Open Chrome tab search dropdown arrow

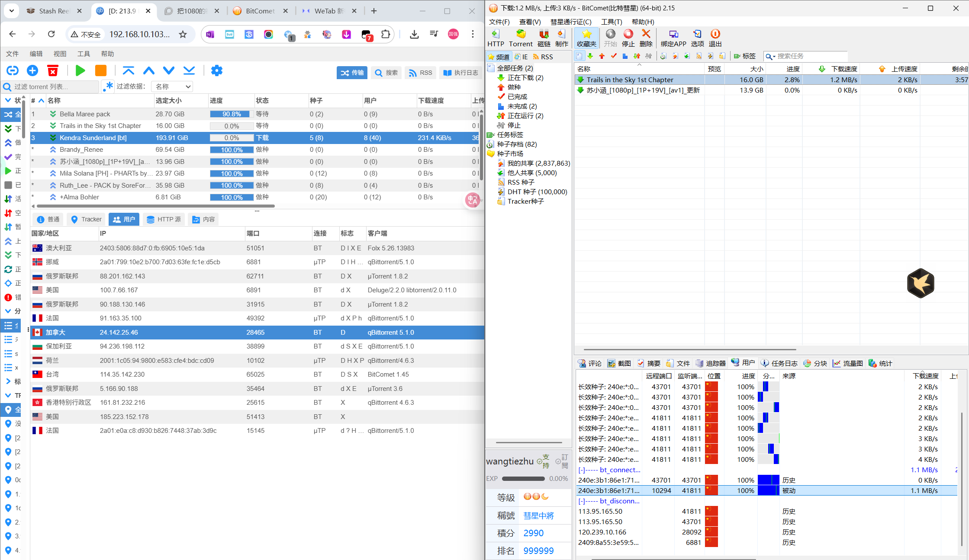tap(12, 11)
